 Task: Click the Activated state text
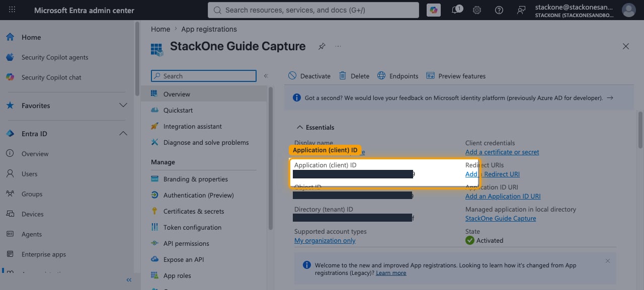click(x=490, y=241)
